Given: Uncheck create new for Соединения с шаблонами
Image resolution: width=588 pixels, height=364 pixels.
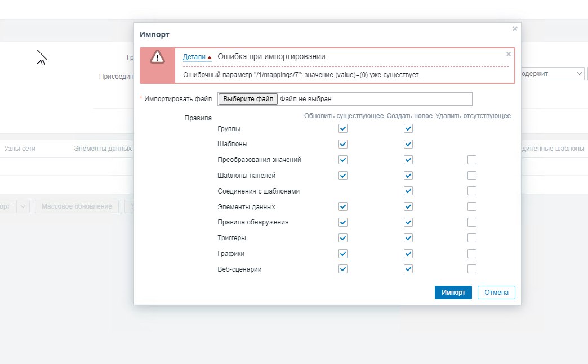Looking at the screenshot, I should coord(408,191).
